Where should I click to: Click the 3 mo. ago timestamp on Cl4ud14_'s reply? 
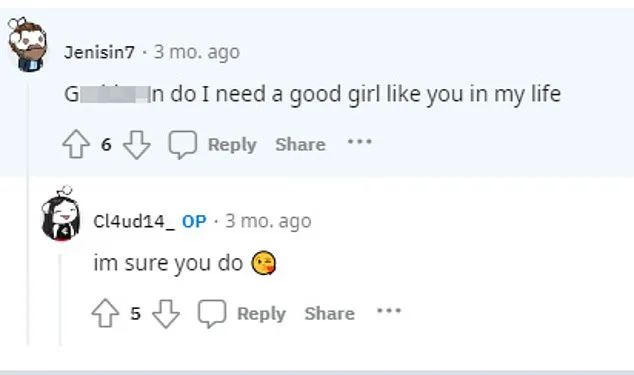pyautogui.click(x=268, y=222)
